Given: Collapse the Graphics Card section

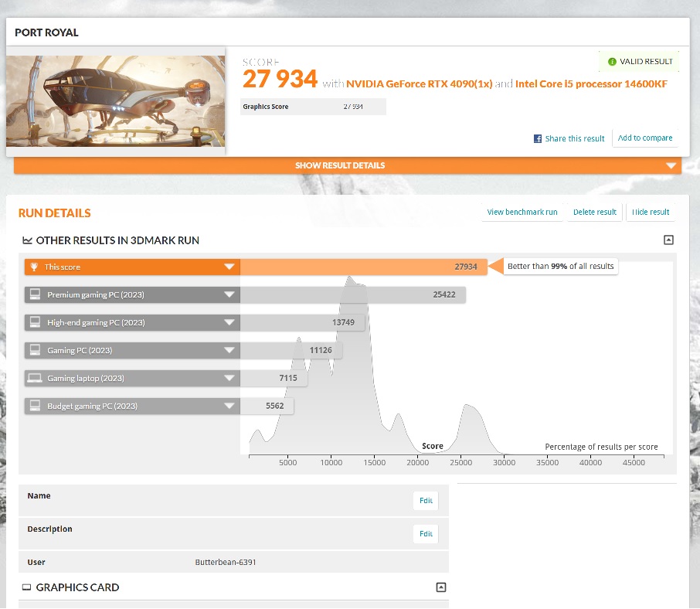Looking at the screenshot, I should coord(441,587).
